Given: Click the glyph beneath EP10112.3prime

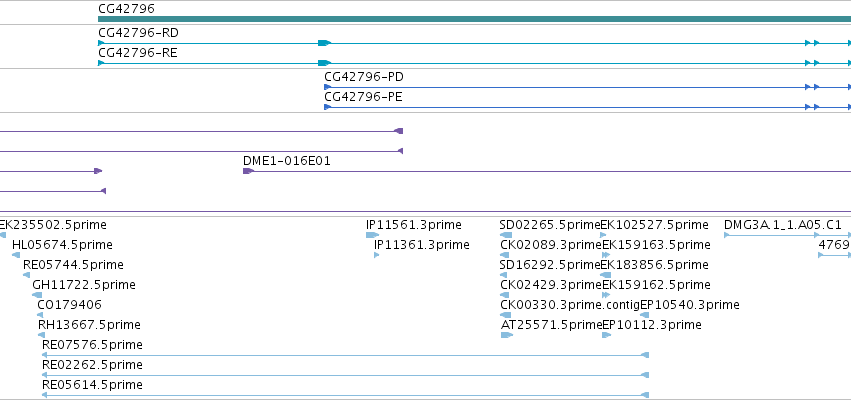Looking at the screenshot, I should tap(606, 335).
